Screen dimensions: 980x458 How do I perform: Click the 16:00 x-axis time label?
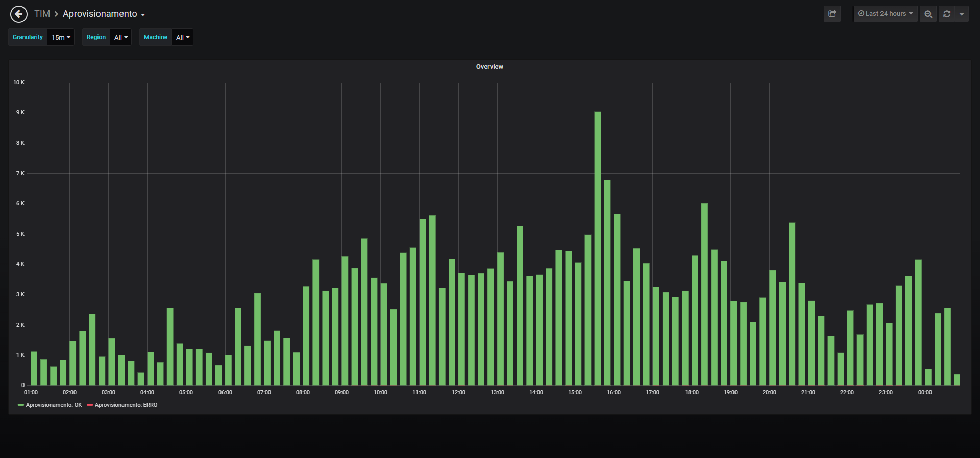[x=614, y=392]
